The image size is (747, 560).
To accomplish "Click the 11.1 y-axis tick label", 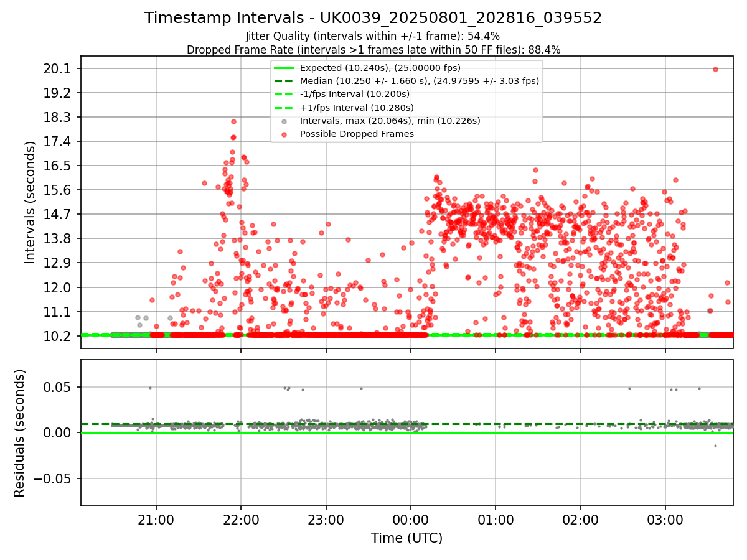I will pos(58,312).
